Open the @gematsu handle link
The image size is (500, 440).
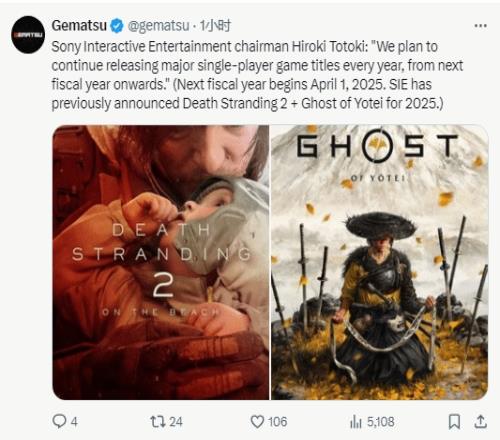(x=158, y=26)
